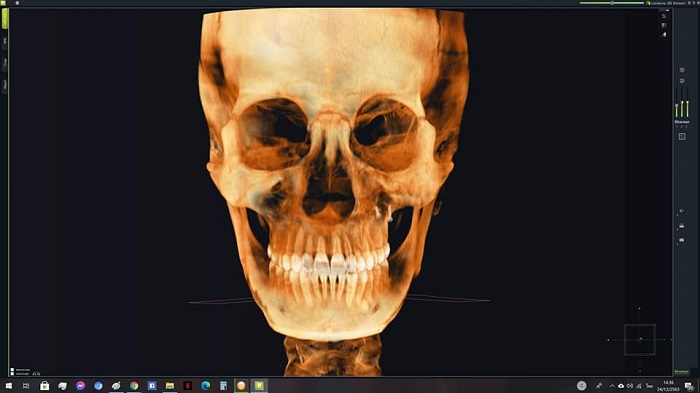Click the lower circular rotate icon above the sliders
This screenshot has width=700, height=393.
coord(682,81)
